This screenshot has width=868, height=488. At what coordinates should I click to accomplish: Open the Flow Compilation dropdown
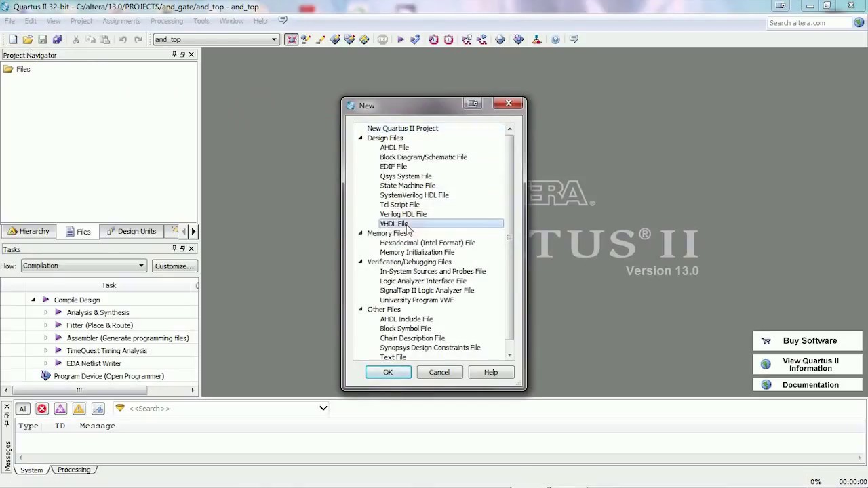coord(141,266)
